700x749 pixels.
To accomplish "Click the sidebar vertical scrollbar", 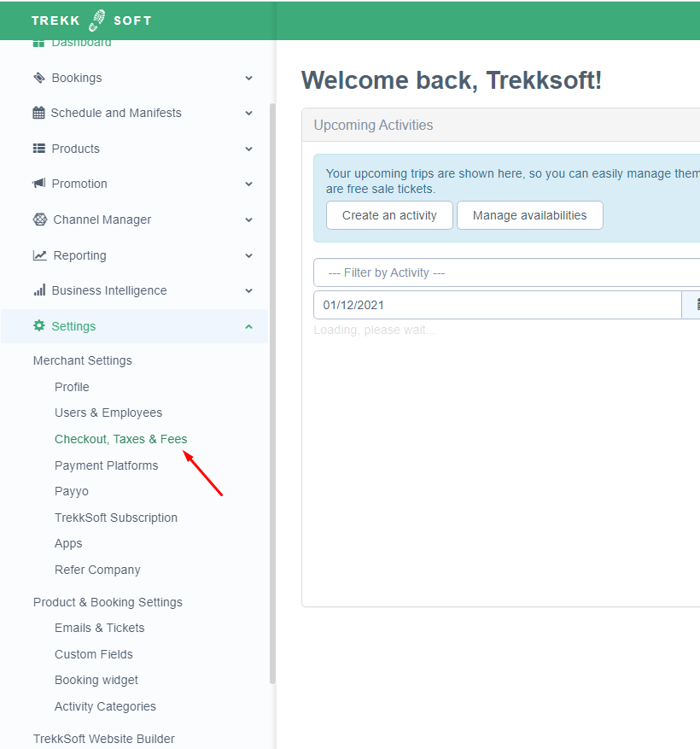I will coord(272,394).
